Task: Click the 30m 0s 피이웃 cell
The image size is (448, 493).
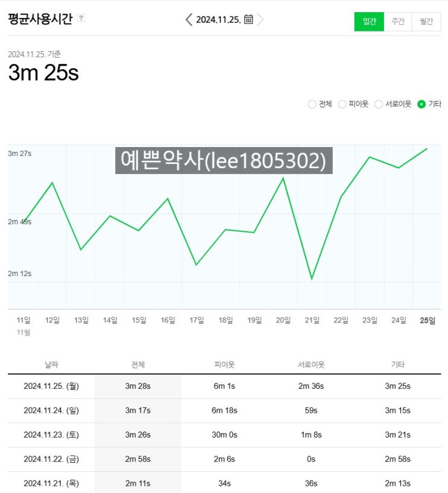Action: click(x=225, y=435)
